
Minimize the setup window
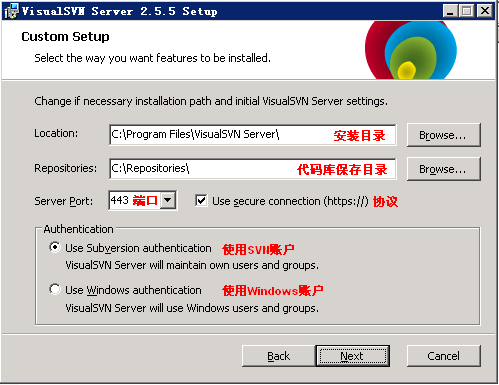(450, 11)
